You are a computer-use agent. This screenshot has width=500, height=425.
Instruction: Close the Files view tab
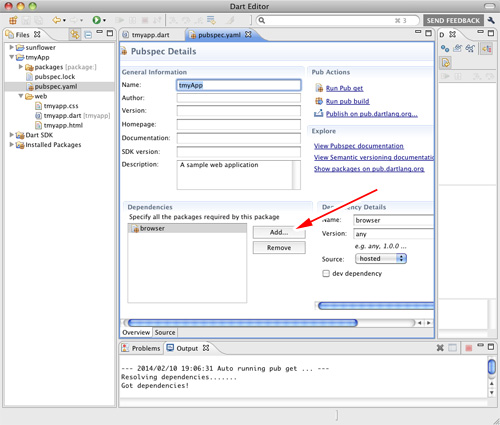(x=37, y=34)
